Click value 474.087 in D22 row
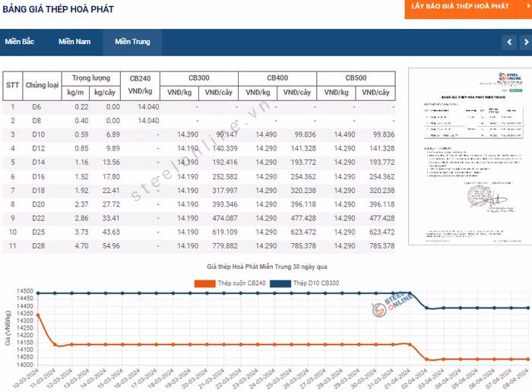Viewport: 532px width, 392px height. tap(225, 218)
